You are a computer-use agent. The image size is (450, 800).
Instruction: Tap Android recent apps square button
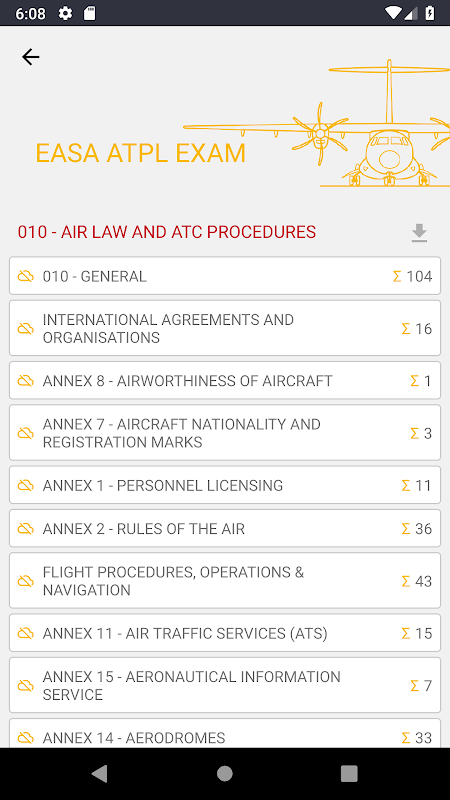click(x=349, y=774)
